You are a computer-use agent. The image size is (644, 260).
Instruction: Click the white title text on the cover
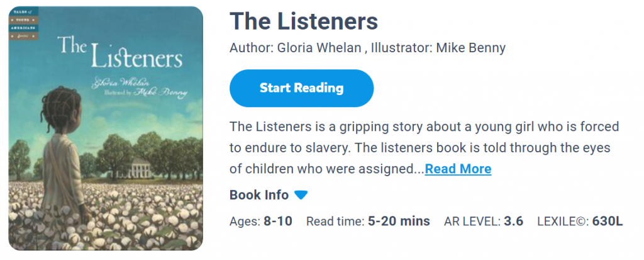(119, 54)
